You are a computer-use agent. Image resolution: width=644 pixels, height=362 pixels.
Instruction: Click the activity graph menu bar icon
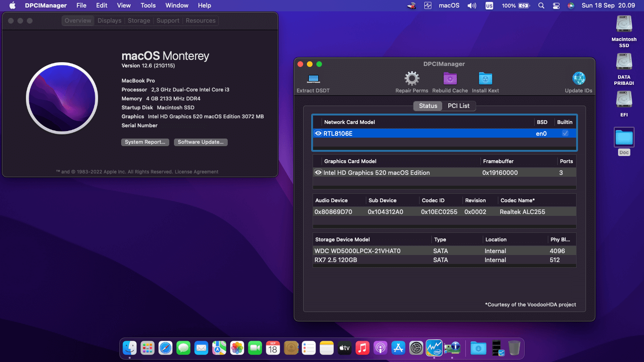click(x=428, y=6)
